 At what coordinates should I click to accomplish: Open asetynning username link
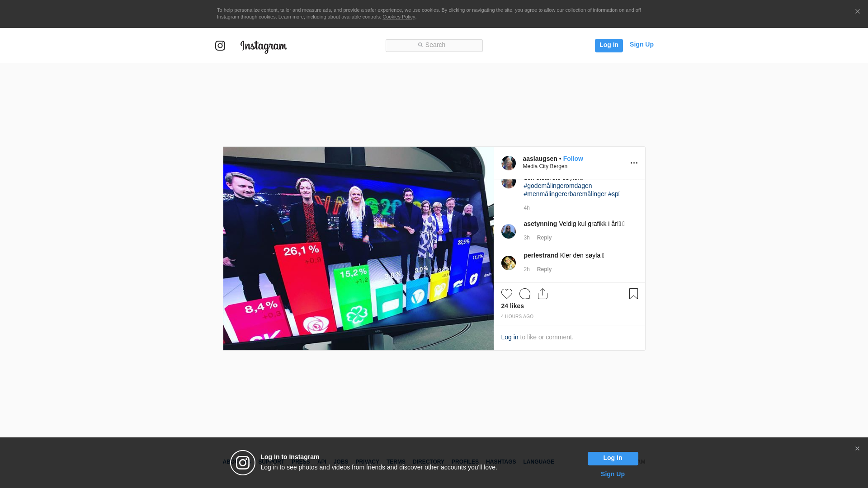pos(540,224)
